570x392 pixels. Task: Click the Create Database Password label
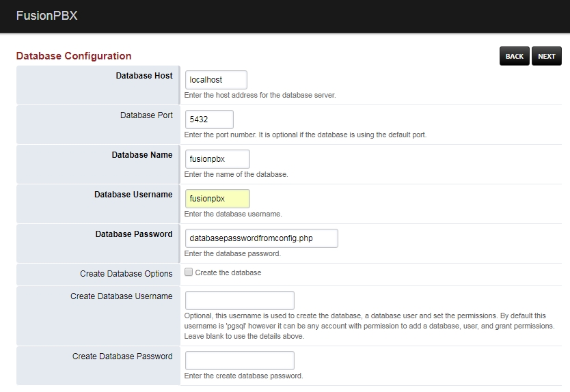pos(122,356)
